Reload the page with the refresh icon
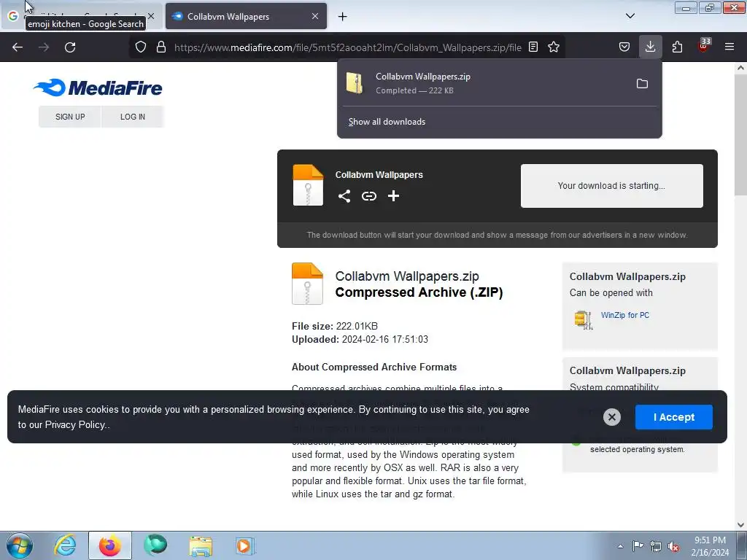Viewport: 747px width, 560px height. pos(70,47)
